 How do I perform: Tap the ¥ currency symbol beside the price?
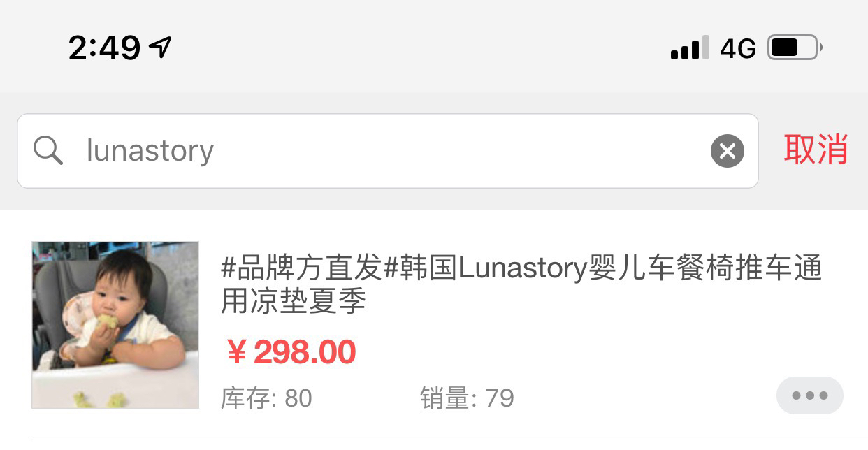[236, 353]
